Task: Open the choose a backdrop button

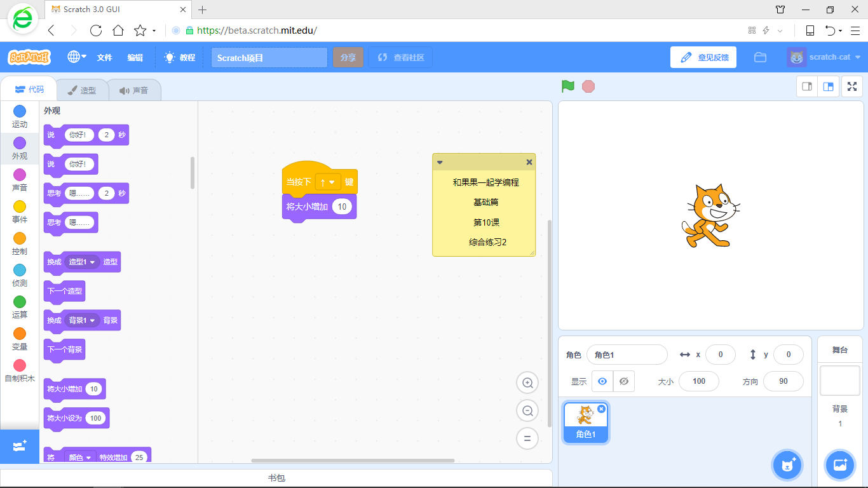Action: 840,465
